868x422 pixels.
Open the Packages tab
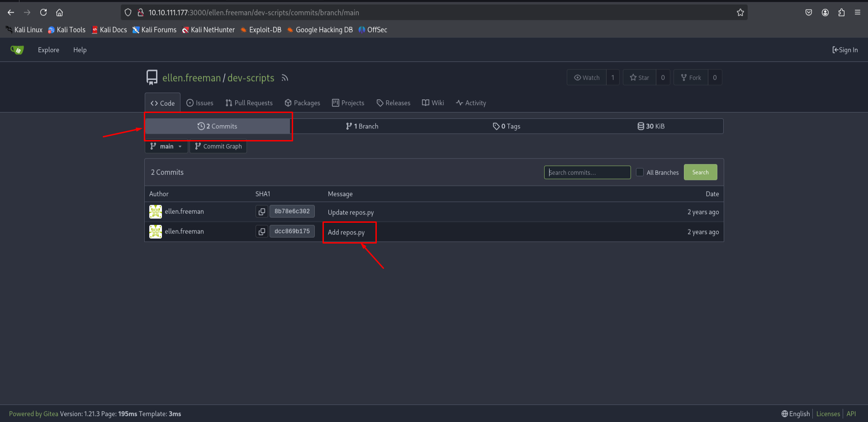[302, 103]
